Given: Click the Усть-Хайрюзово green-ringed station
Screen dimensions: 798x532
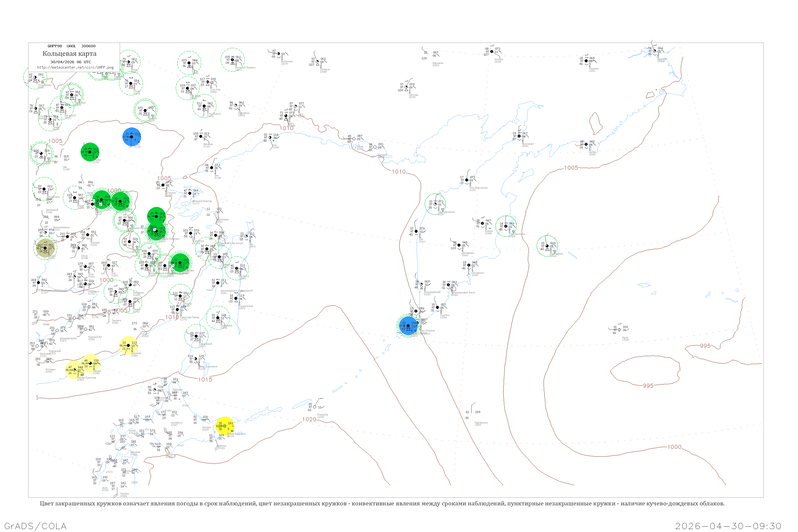Looking at the screenshot, I should (x=435, y=204).
